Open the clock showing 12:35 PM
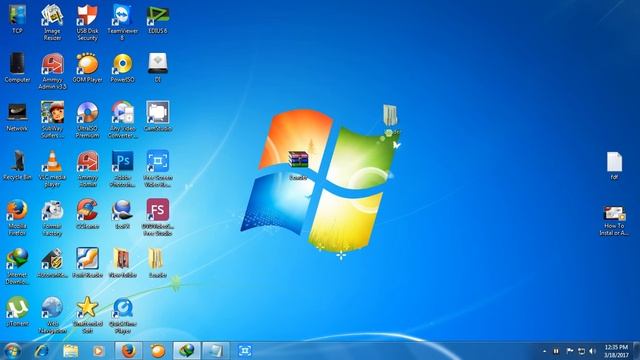 point(616,351)
